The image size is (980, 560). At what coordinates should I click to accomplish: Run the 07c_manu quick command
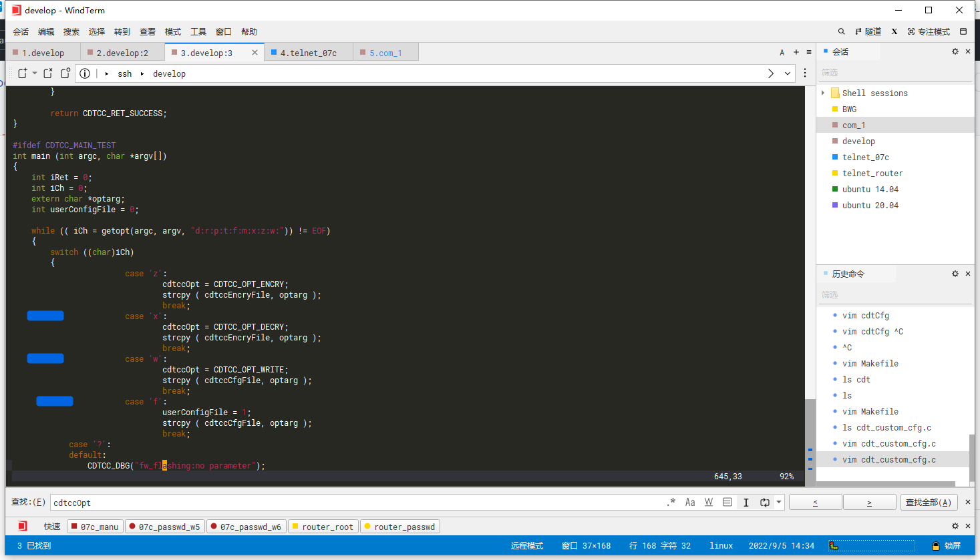pos(94,527)
